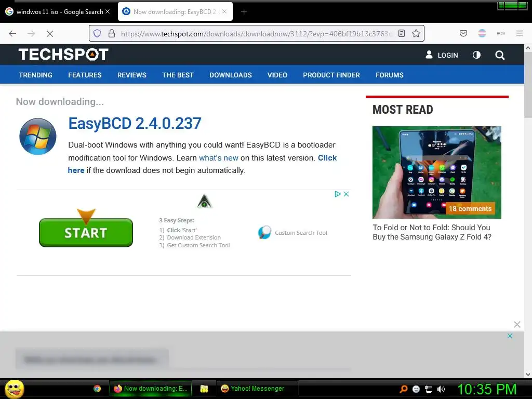Click page scrollbar up arrow

[x=528, y=48]
